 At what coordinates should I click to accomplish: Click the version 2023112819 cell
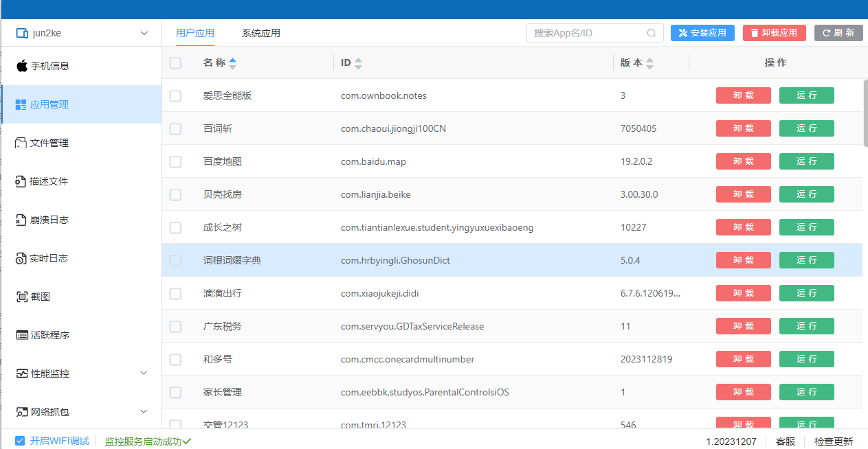646,359
